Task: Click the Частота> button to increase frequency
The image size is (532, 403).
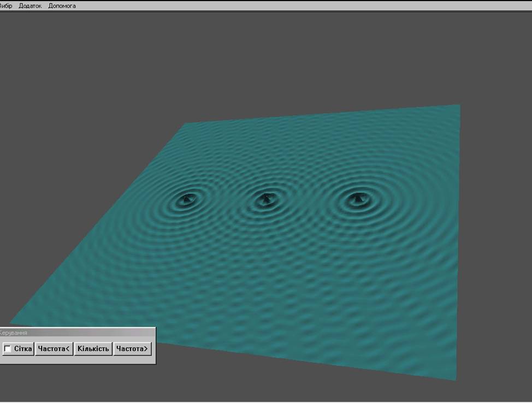Action: 132,349
